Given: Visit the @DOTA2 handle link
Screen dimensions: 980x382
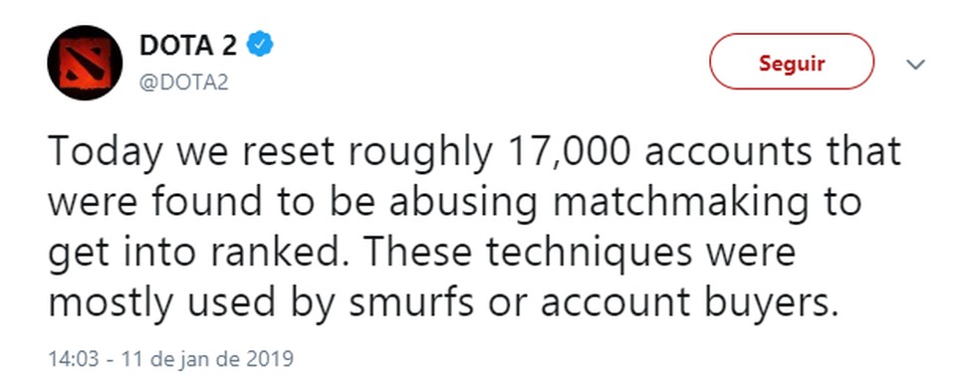Looking at the screenshot, I should (x=183, y=82).
